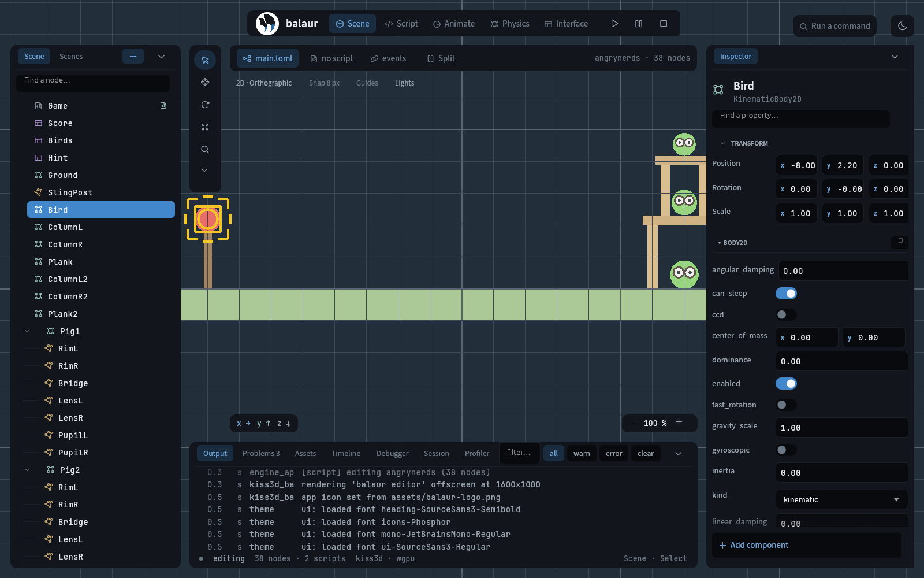
Task: Activate the Move tool in viewport toolbar
Action: pos(205,82)
